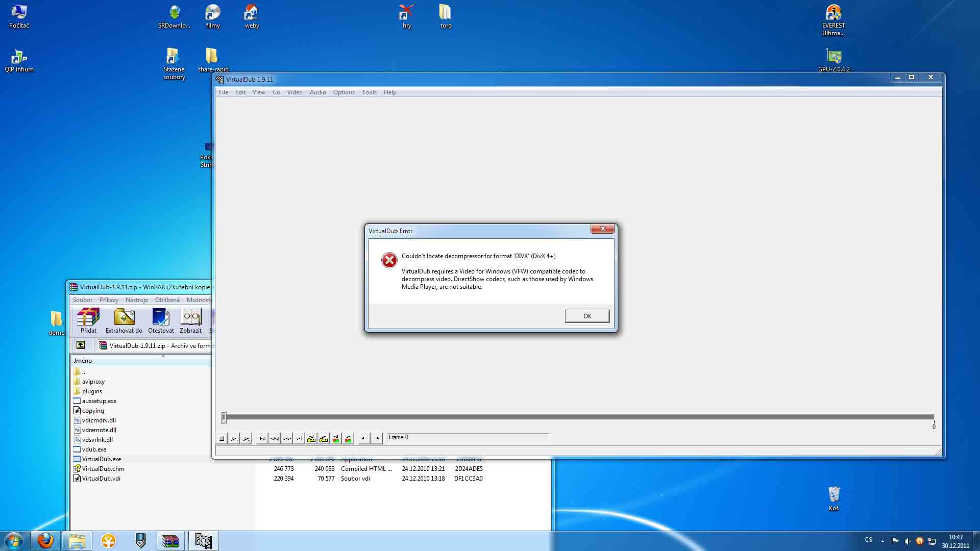Select the copying file in WinRAR
The image size is (980, 551).
(x=89, y=411)
